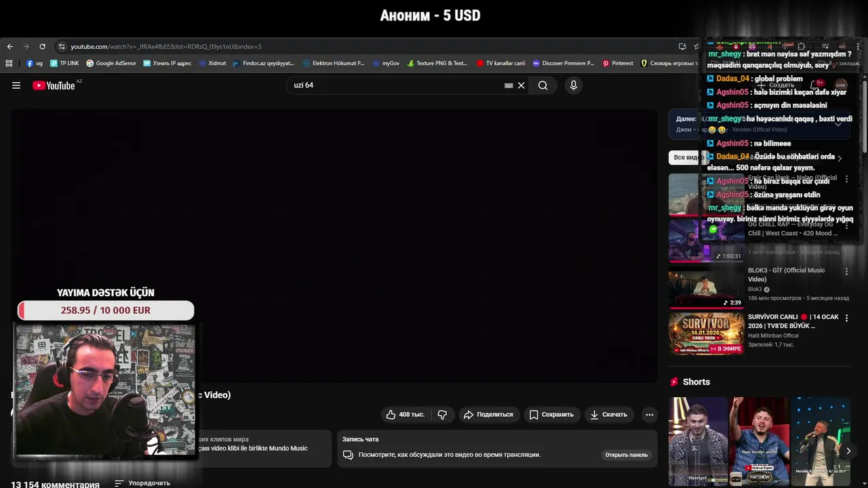
Task: Open more actions three-dot menu under video
Action: click(x=649, y=415)
